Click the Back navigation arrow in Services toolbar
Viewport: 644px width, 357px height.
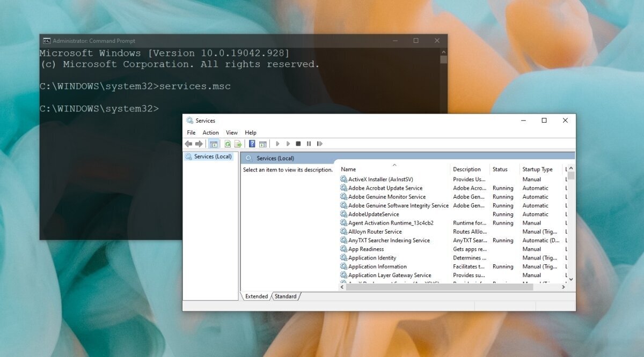click(x=188, y=144)
